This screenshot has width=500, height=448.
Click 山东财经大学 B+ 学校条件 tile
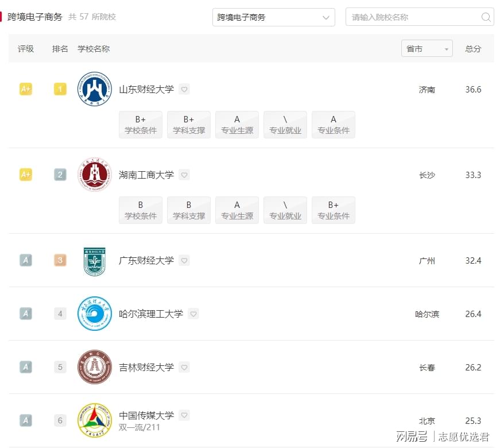[141, 125]
